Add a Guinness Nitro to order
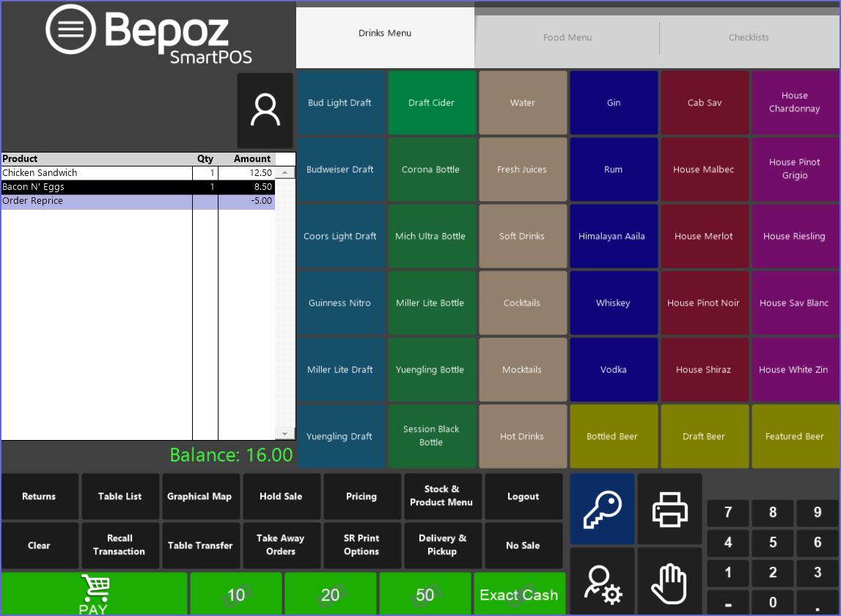This screenshot has height=616, width=841. point(339,303)
